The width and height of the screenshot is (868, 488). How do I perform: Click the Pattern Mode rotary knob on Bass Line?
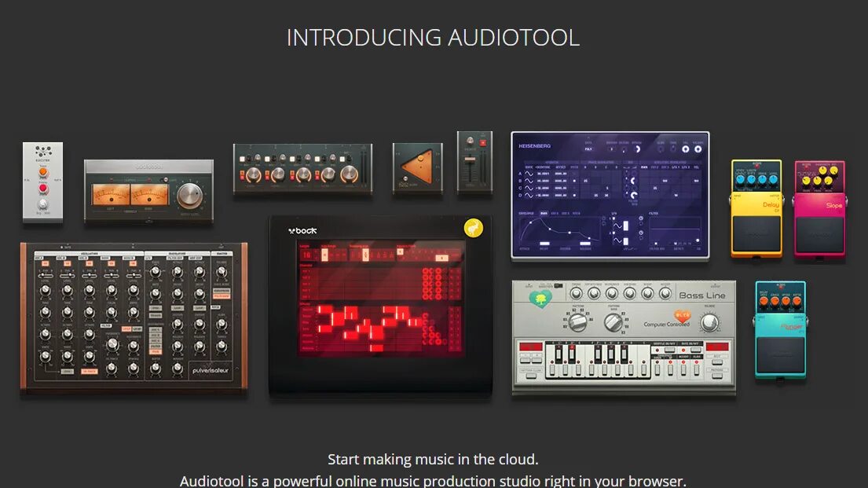(x=613, y=321)
